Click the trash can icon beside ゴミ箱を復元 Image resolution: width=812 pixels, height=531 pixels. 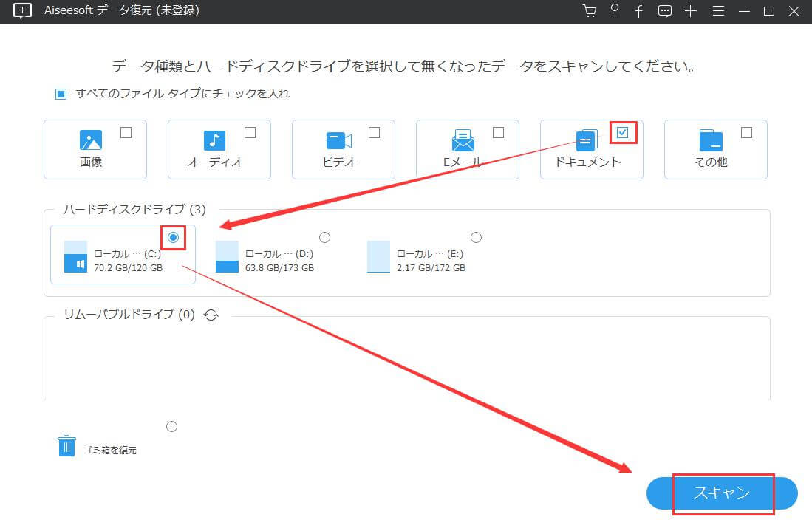click(x=66, y=445)
